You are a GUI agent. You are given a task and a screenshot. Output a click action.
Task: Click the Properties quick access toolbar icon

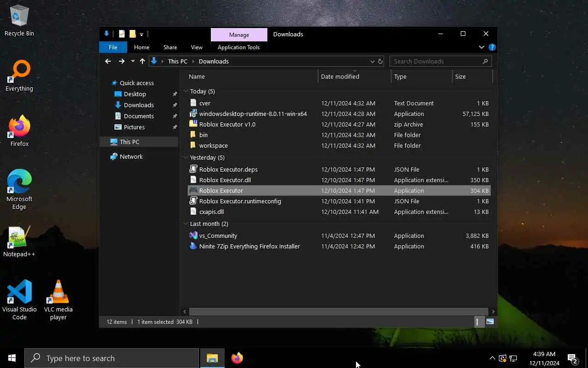pos(122,34)
